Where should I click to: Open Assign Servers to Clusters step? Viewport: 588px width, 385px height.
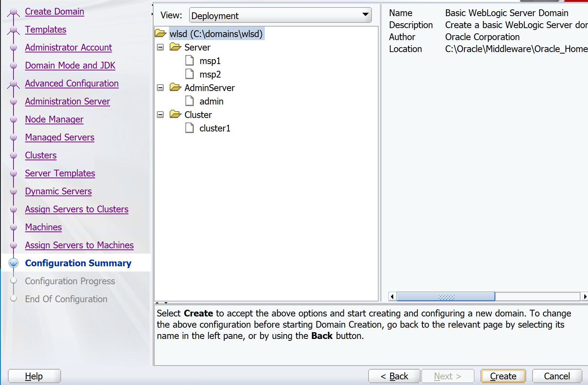[77, 209]
